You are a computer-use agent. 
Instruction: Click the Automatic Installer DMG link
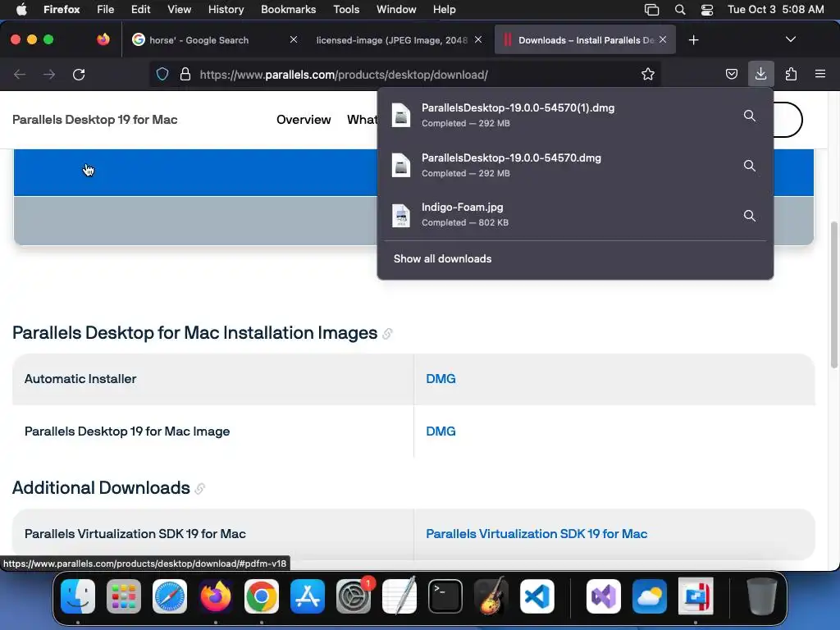click(x=441, y=379)
